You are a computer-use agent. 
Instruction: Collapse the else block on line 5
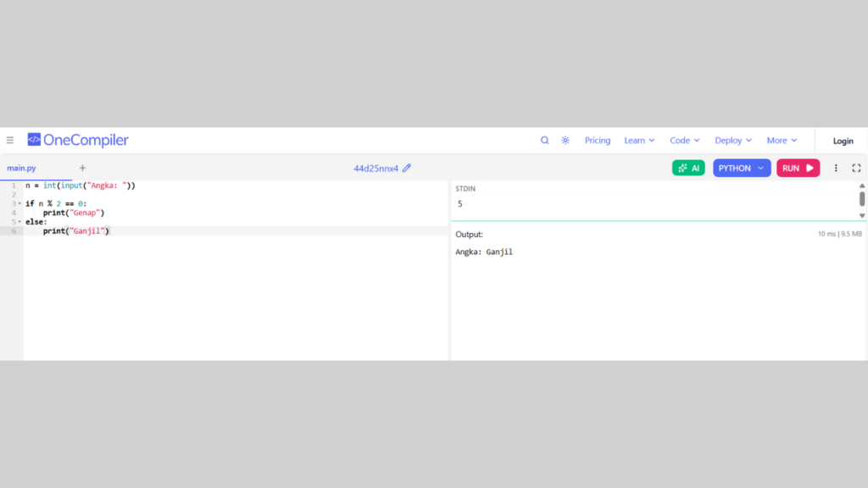(x=19, y=222)
